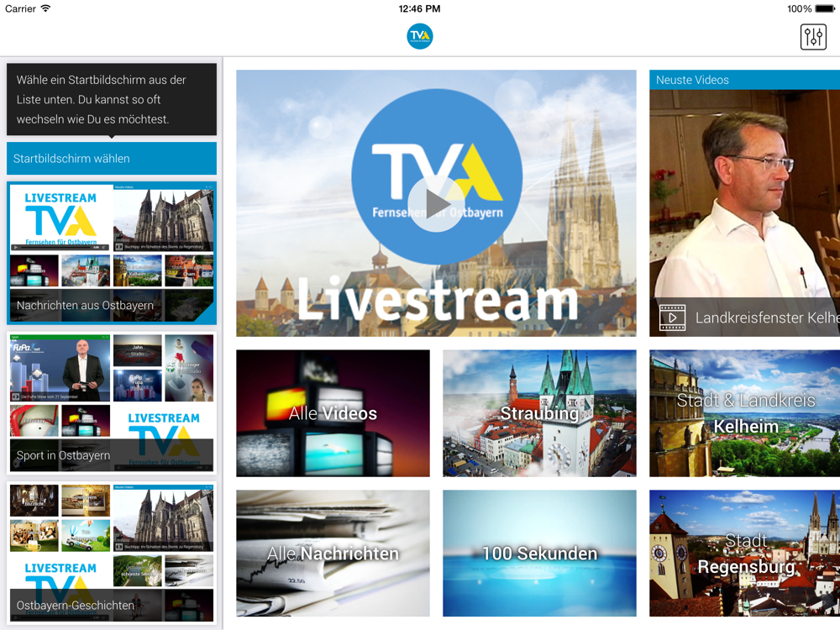Open the Alle Nachrichten tile
The image size is (840, 630).
(x=333, y=553)
